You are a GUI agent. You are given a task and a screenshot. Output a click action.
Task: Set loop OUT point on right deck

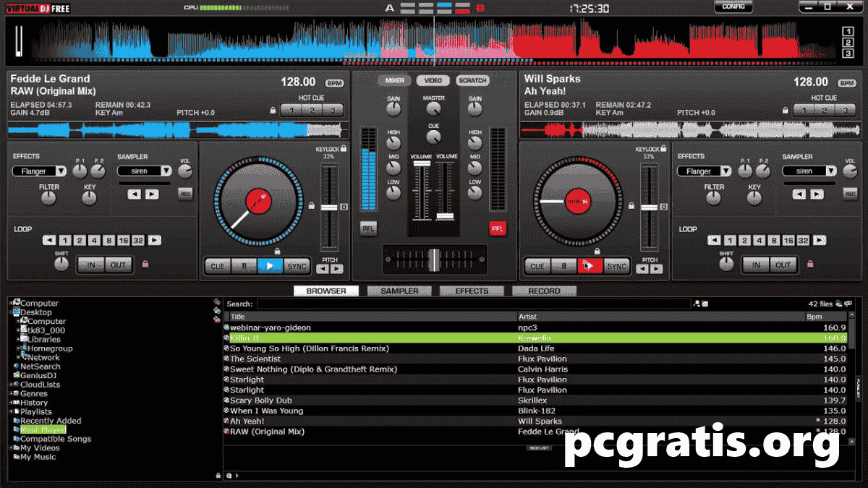point(783,265)
